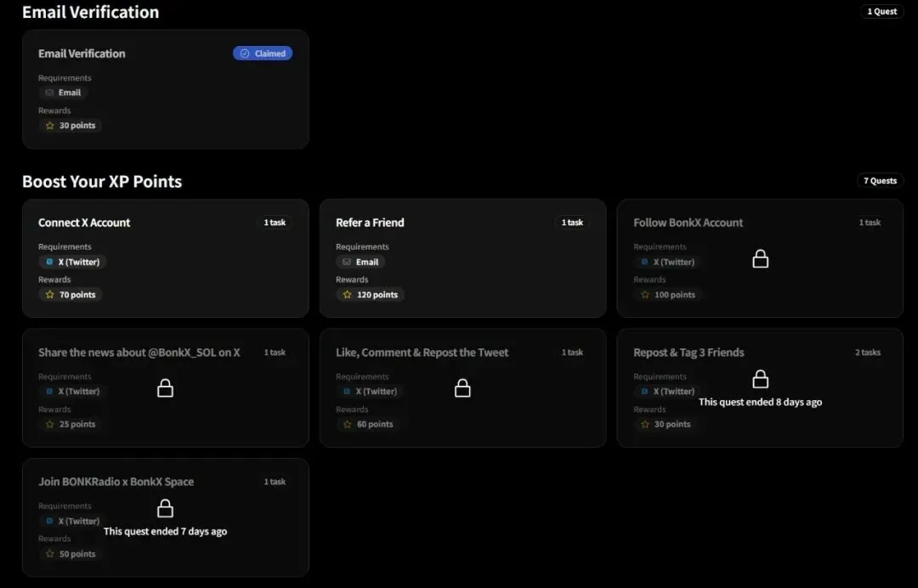Click the star icon beside 60 points
918x588 pixels.
coord(347,424)
